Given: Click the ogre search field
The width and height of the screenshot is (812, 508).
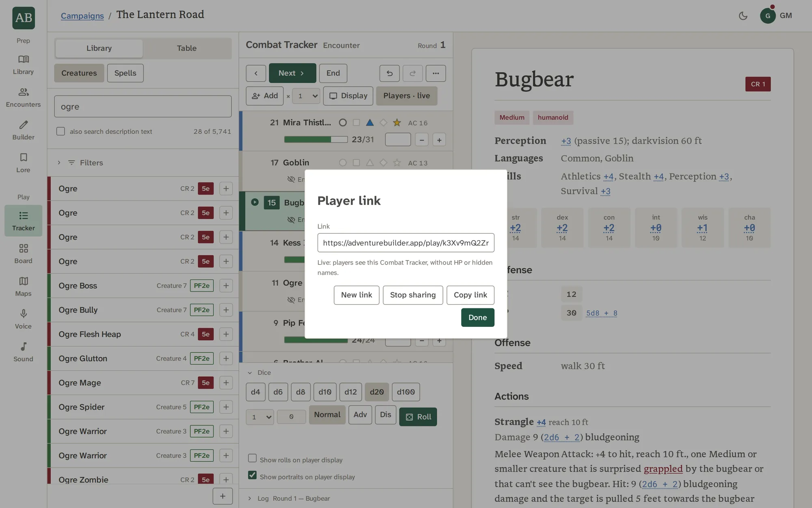Looking at the screenshot, I should (143, 106).
